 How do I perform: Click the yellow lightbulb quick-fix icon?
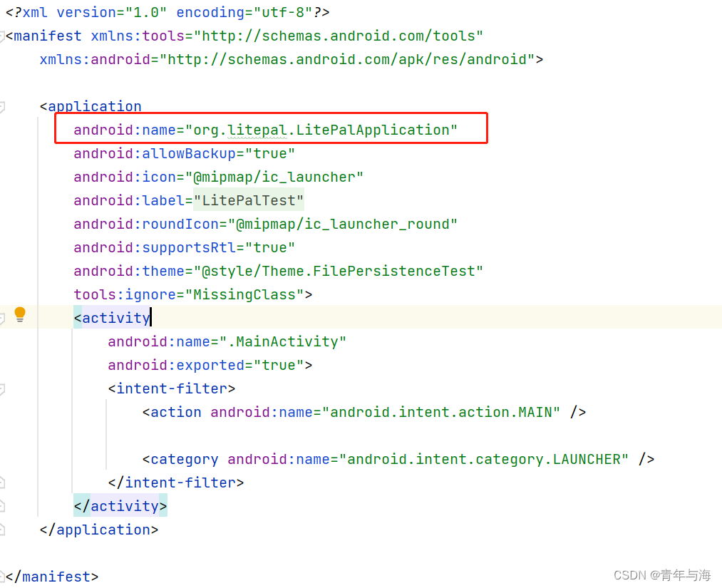[x=19, y=314]
